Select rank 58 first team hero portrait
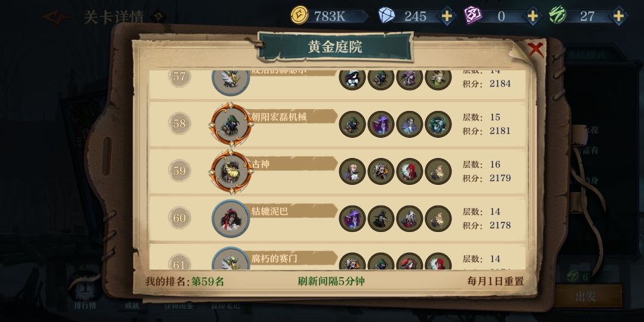The width and height of the screenshot is (644, 322). pyautogui.click(x=352, y=124)
